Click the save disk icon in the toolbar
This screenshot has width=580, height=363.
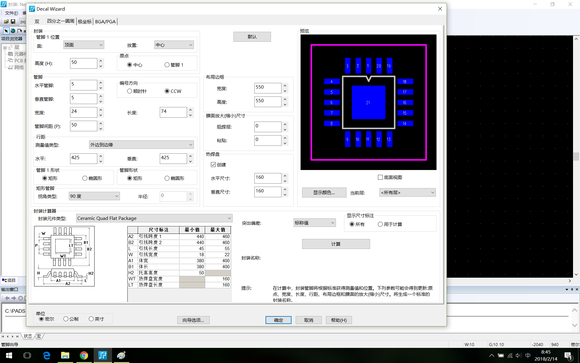point(13,22)
